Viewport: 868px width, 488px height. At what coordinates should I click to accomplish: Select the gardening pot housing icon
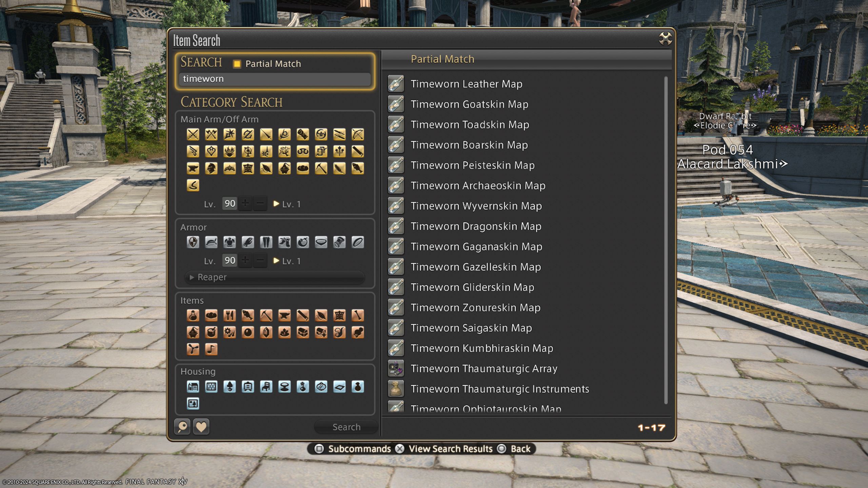point(229,387)
